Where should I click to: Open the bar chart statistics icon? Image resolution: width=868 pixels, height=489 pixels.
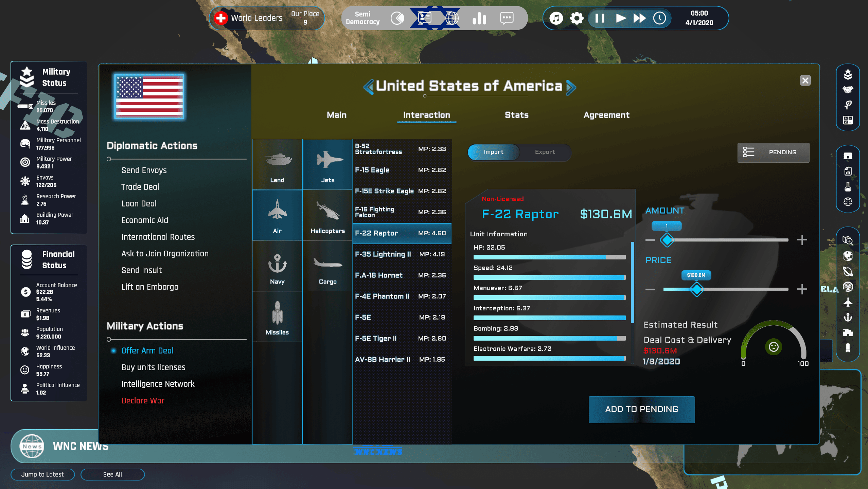pos(479,18)
